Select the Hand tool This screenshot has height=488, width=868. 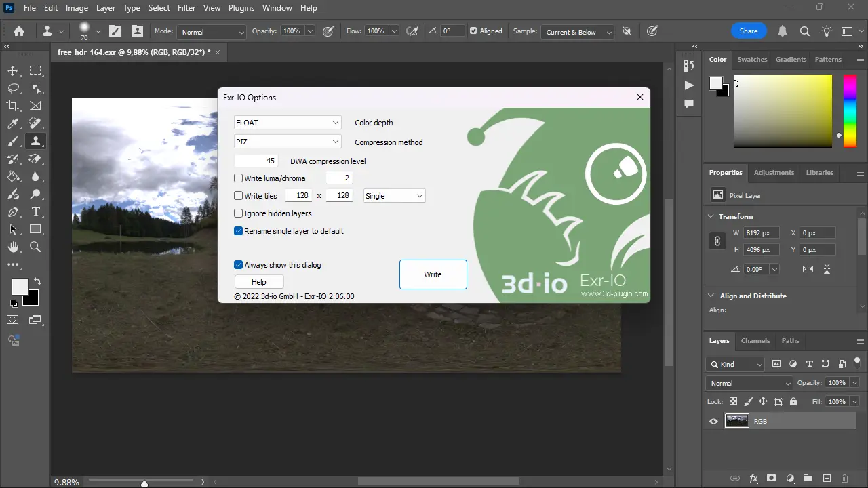pos(13,247)
